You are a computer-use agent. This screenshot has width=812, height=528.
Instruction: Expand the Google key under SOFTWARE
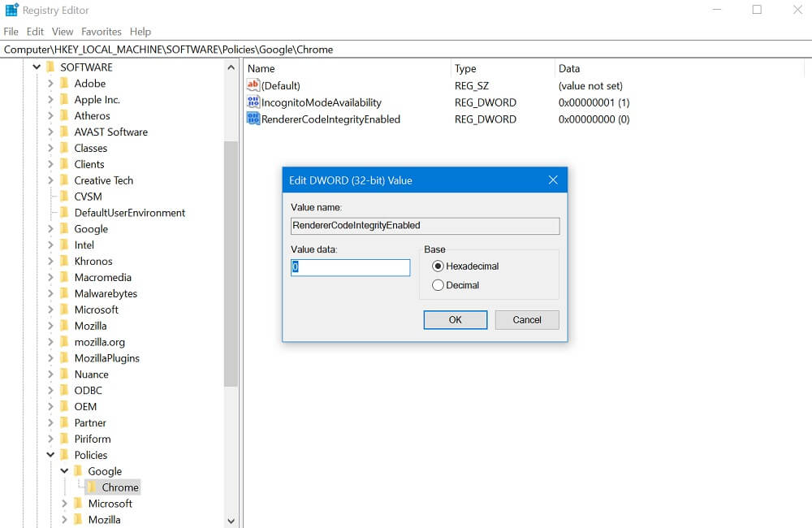pos(50,228)
